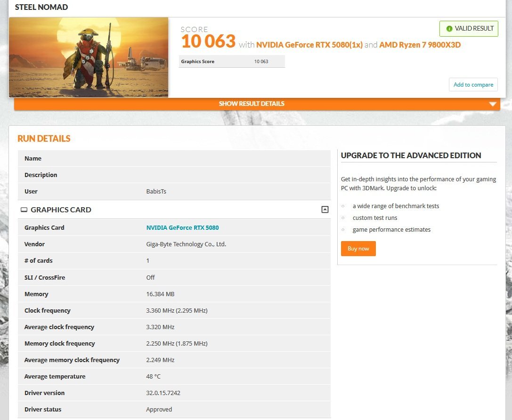Open the NVIDIA GeForce RTX 5080 link
512x420 pixels.
click(x=182, y=227)
